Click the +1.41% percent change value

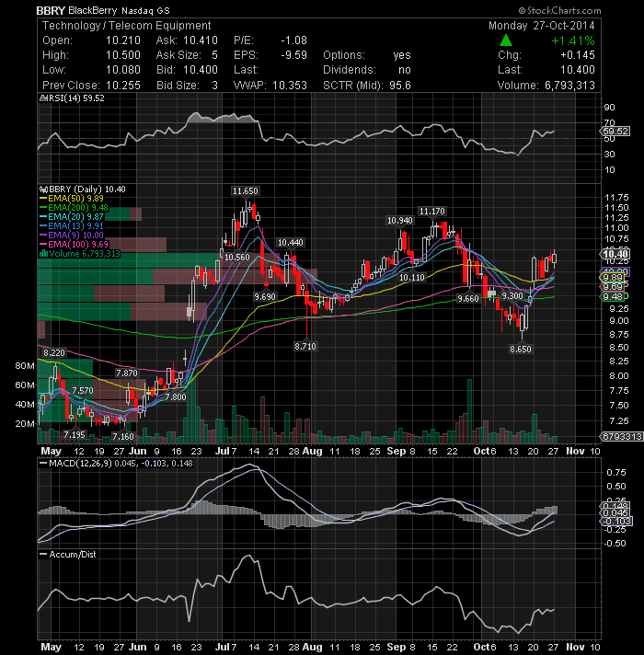pyautogui.click(x=573, y=40)
